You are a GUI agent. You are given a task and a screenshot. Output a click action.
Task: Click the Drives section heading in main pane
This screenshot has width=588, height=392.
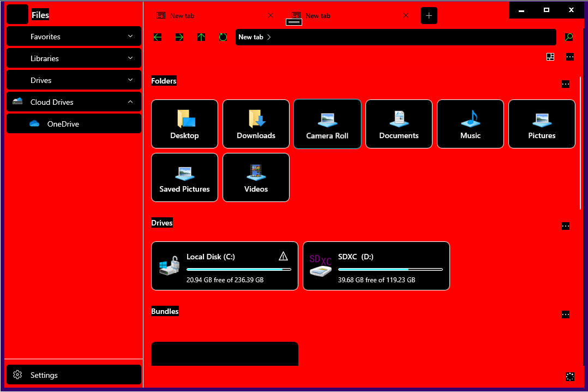pos(162,223)
